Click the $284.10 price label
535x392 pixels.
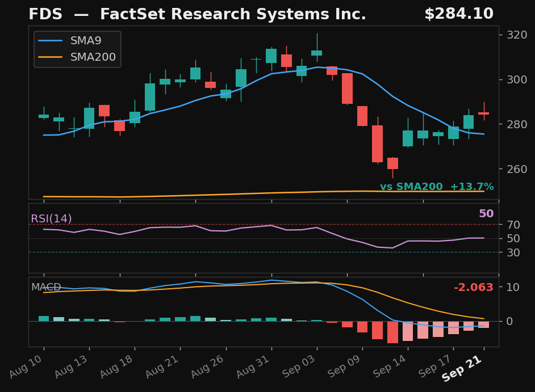[459, 14]
